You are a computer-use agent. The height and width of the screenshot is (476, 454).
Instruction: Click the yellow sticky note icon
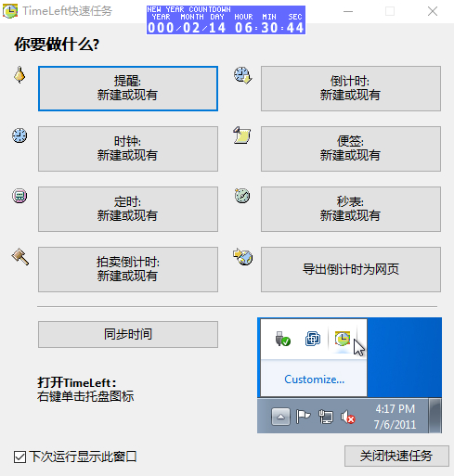(242, 135)
